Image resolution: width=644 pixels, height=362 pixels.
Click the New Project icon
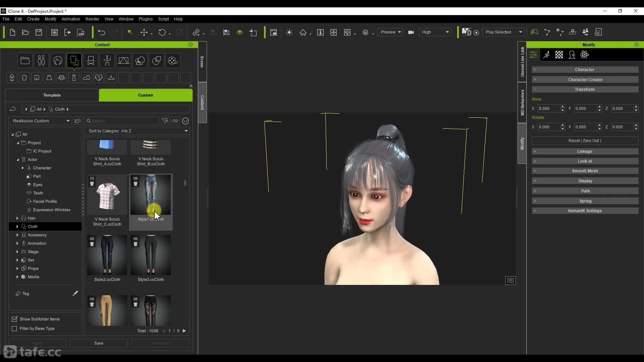click(x=12, y=32)
